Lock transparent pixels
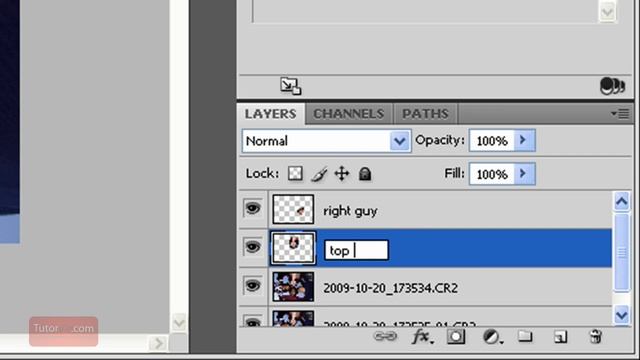This screenshot has width=640, height=360. click(295, 173)
